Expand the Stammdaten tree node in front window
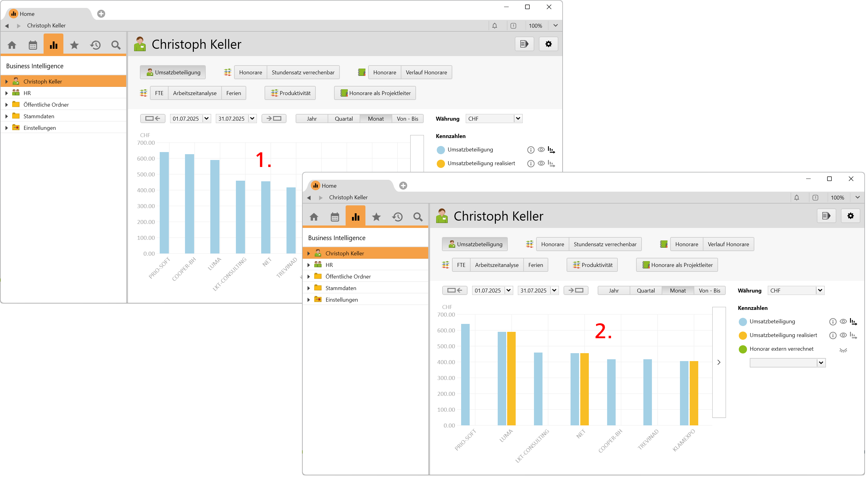The height and width of the screenshot is (479, 868). (309, 288)
